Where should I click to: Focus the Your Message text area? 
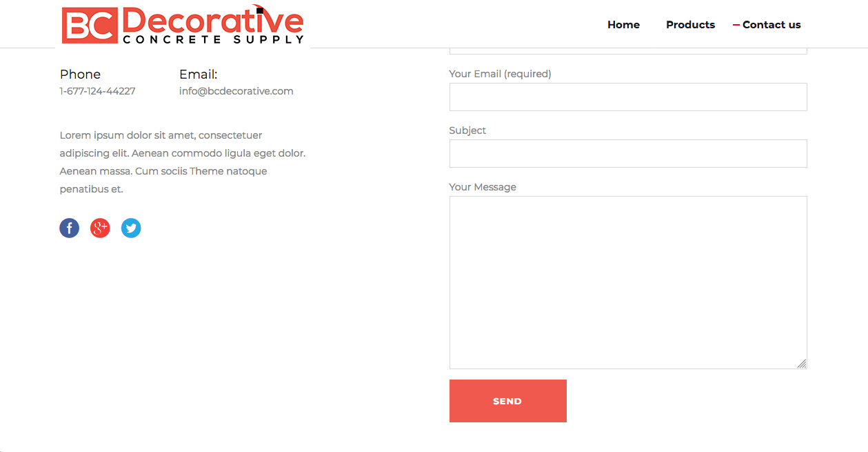[x=627, y=282]
